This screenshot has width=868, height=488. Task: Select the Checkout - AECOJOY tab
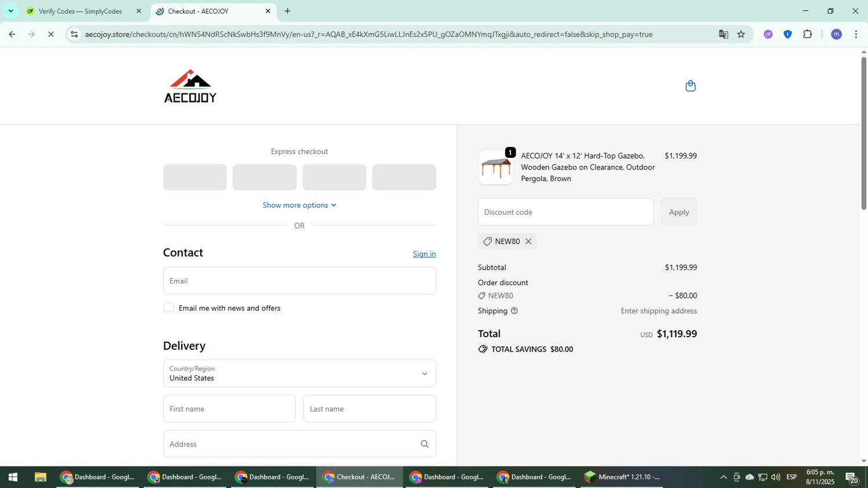(198, 11)
